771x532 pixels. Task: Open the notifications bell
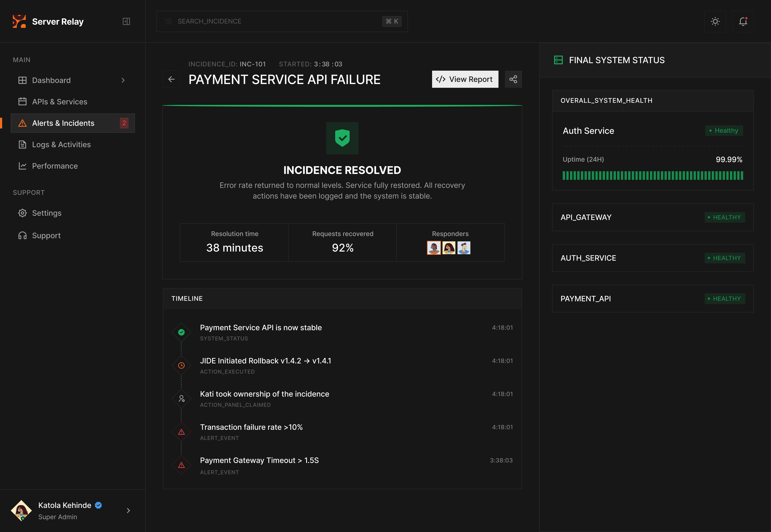[x=743, y=21]
